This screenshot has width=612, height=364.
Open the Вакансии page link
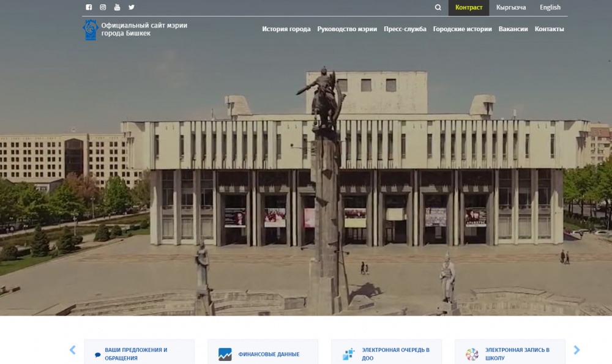tap(513, 29)
